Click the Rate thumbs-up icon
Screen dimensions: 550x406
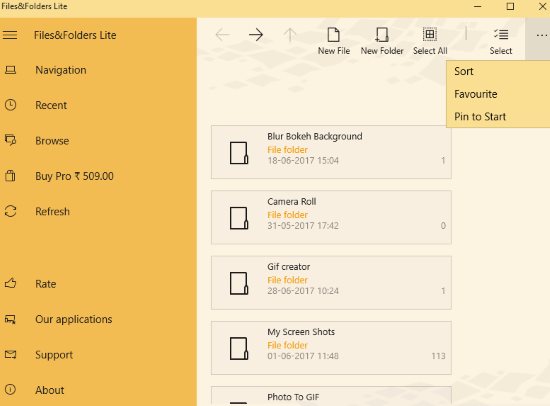[x=11, y=284]
